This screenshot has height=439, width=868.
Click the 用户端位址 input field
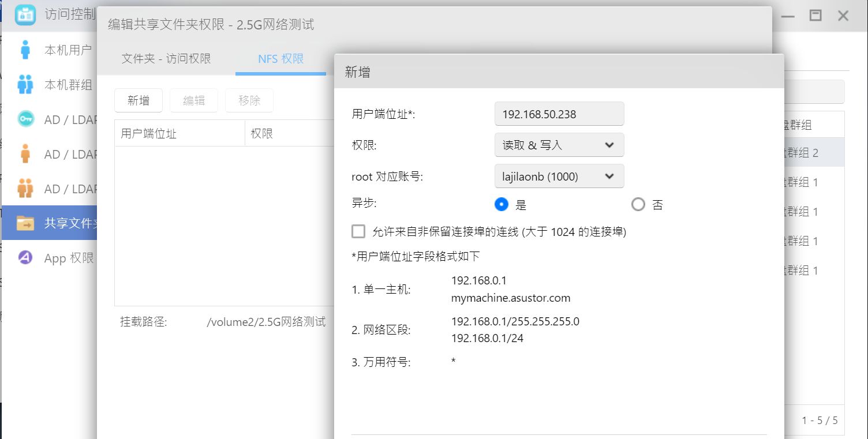pos(559,114)
